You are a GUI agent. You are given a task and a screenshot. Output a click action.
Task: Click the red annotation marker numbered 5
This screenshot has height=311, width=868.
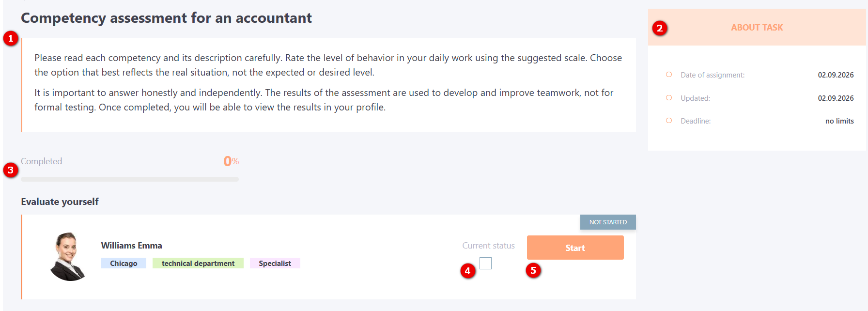tap(533, 270)
